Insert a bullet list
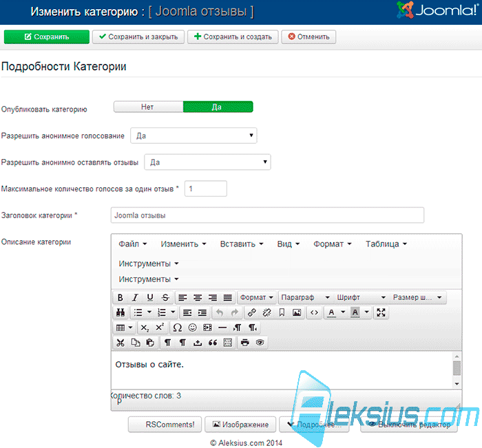This screenshot has height=448, width=482. [138, 313]
